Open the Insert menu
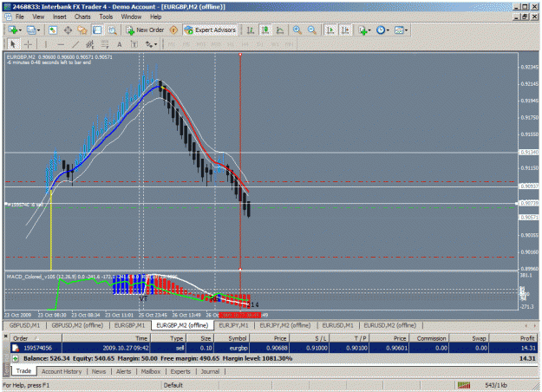 (x=60, y=16)
